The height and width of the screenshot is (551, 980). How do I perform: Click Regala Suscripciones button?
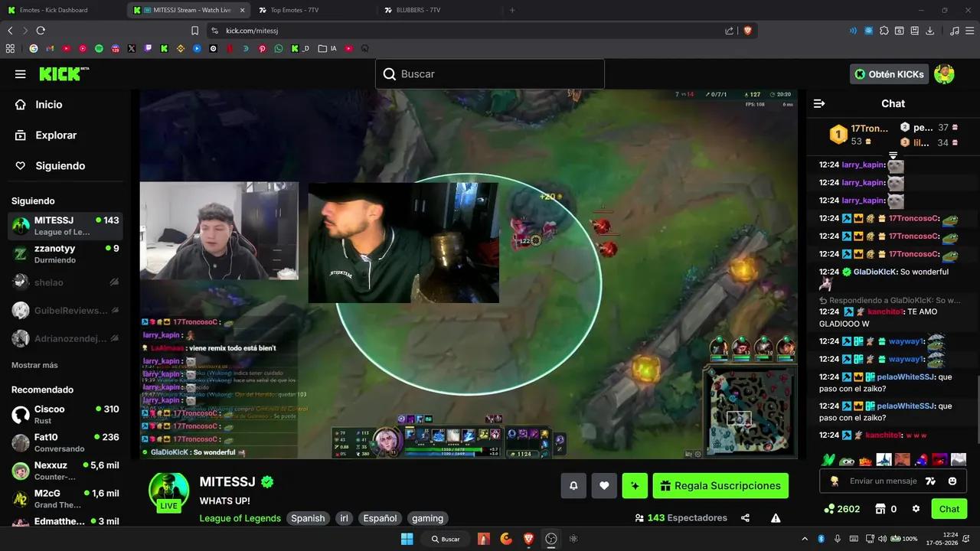click(x=720, y=486)
